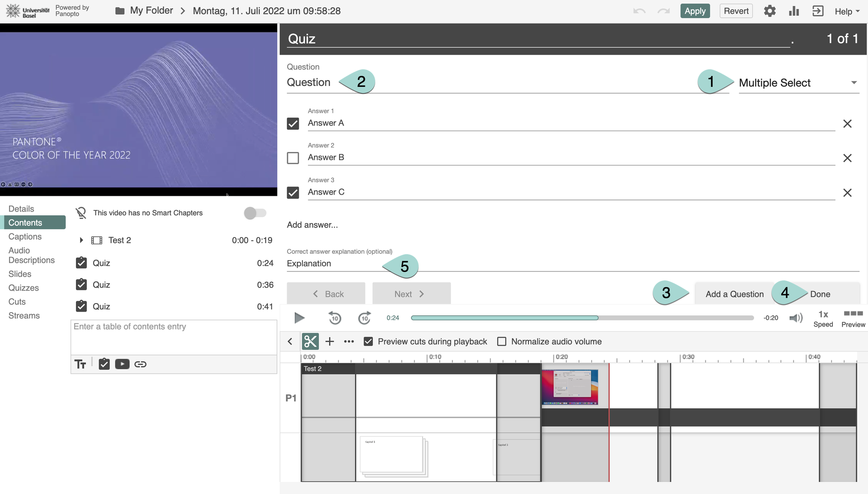868x494 pixels.
Task: Click the playback progress bar
Action: point(582,318)
